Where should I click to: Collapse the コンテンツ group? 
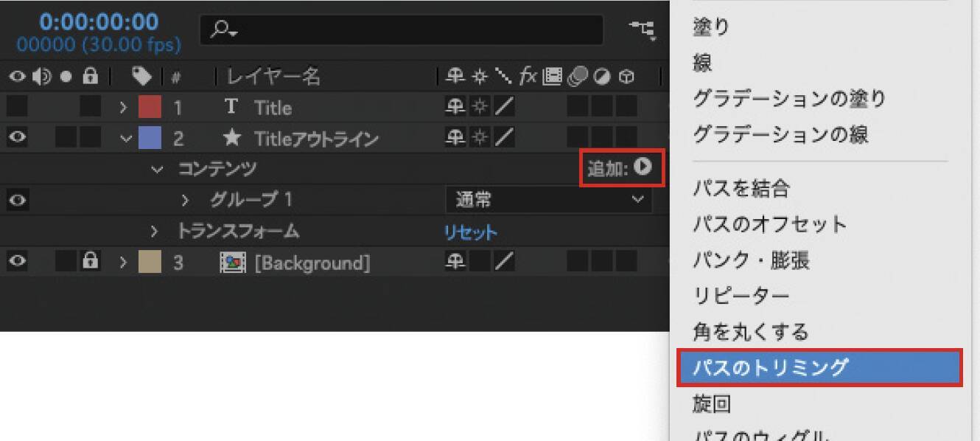click(156, 169)
